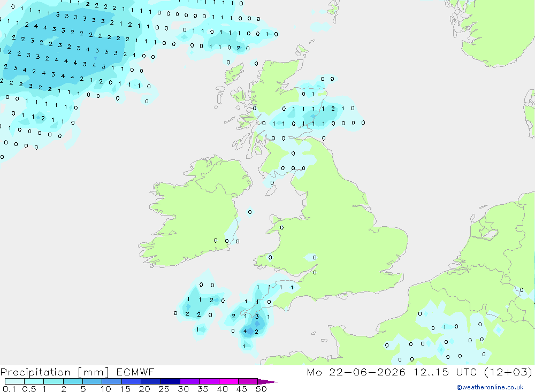The width and height of the screenshot is (535, 392).
Task: Select the 30–35 mm violet legend swatch
Action: pos(189,381)
